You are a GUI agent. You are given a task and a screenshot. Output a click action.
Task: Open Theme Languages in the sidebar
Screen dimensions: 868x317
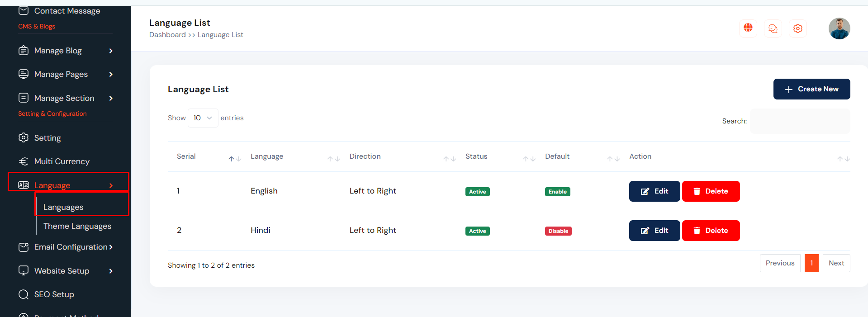(x=77, y=226)
